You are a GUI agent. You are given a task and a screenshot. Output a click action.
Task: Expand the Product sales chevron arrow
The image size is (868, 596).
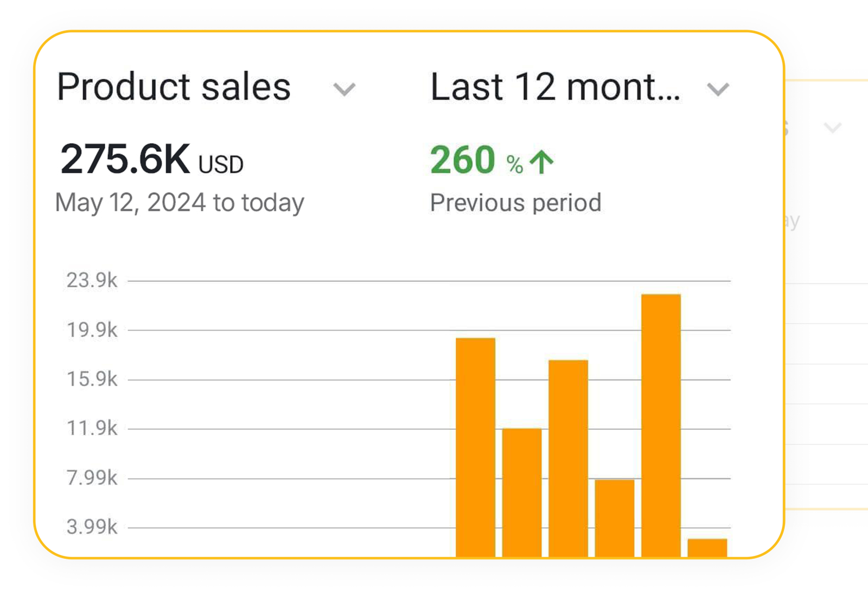click(344, 89)
